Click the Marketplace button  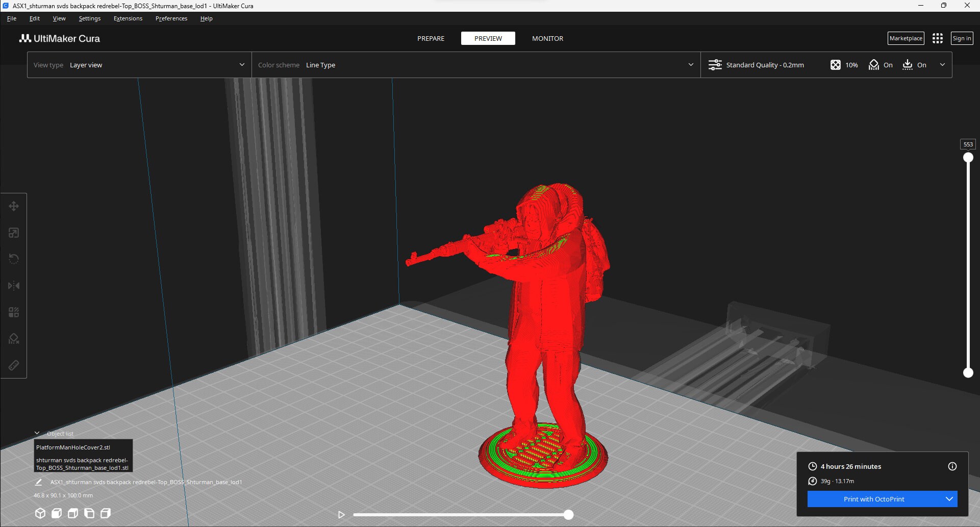[x=906, y=38]
